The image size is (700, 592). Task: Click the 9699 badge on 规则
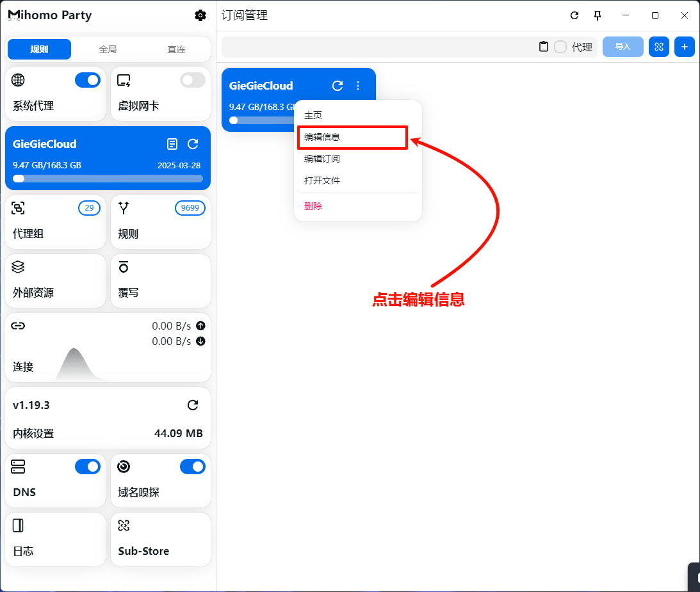coord(190,208)
